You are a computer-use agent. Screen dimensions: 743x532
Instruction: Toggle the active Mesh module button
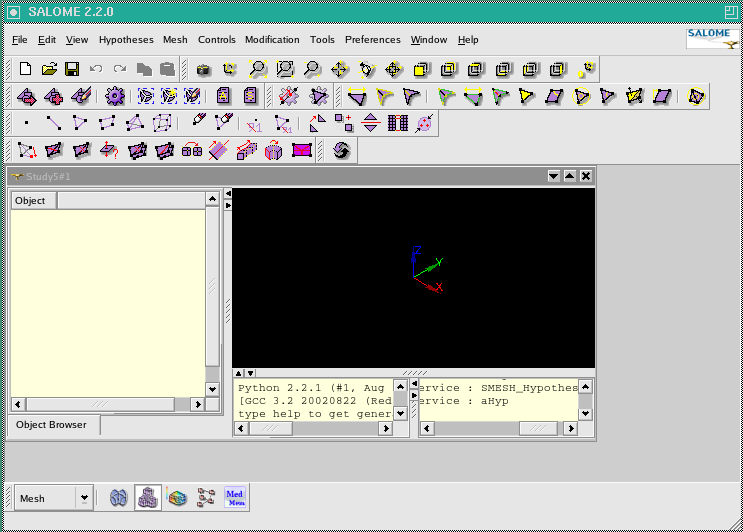tap(148, 498)
